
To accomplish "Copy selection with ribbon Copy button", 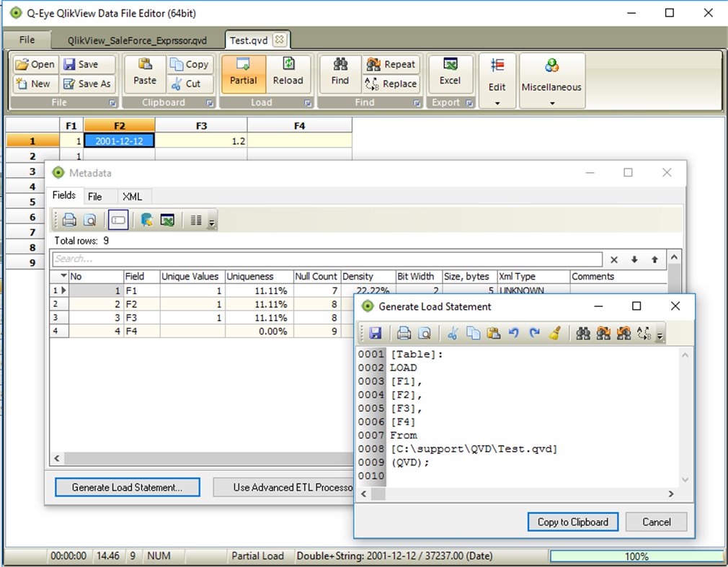I will 190,65.
